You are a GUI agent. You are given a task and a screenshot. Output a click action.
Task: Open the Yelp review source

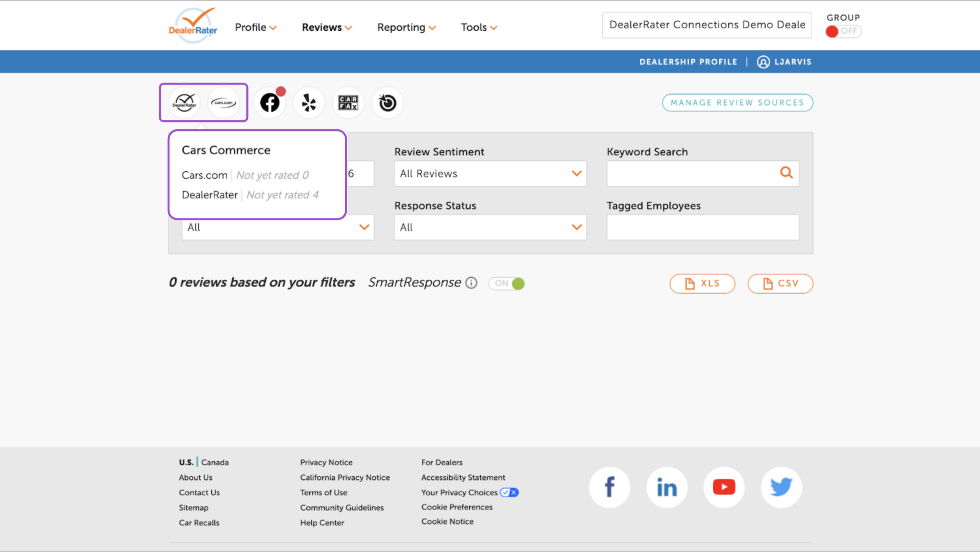pos(309,103)
